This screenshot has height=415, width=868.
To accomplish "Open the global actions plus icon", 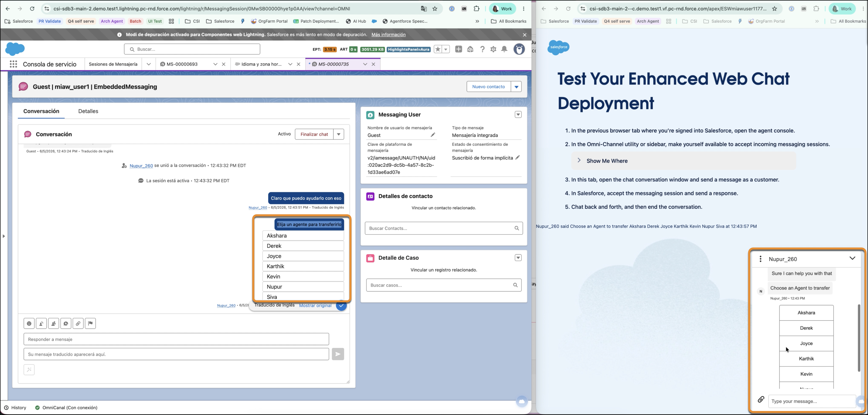I will [459, 49].
